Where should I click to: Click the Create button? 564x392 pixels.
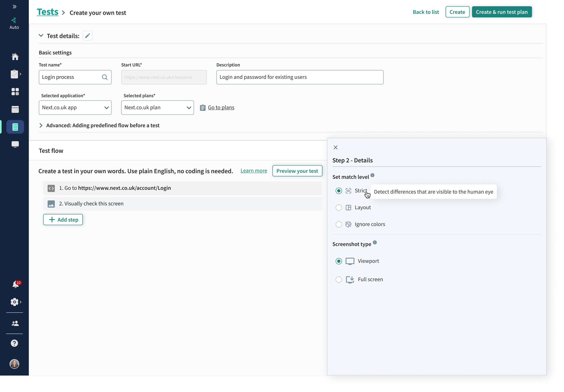[457, 12]
